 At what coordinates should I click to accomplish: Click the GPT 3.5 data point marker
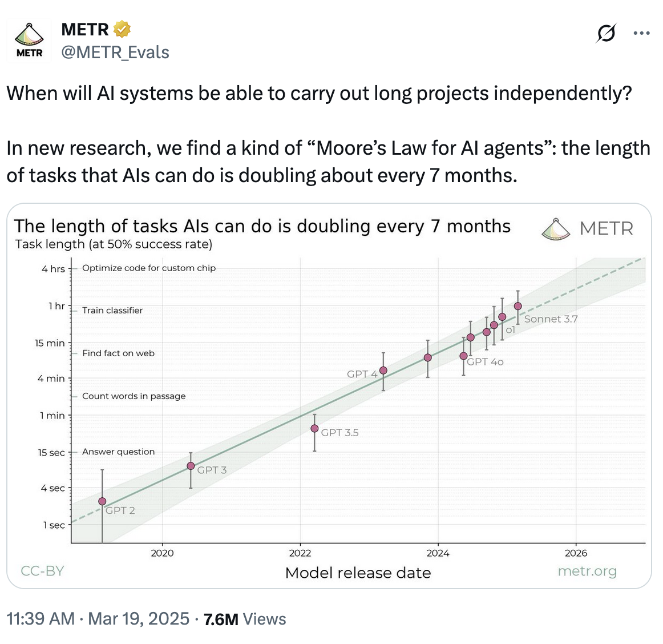point(314,428)
